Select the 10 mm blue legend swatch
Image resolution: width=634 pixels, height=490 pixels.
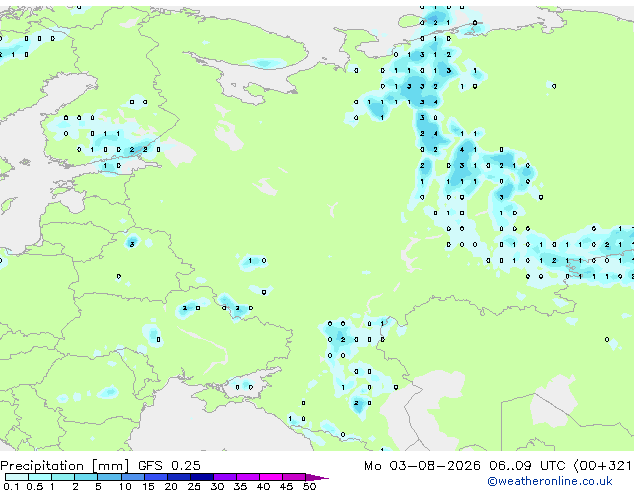[133, 477]
